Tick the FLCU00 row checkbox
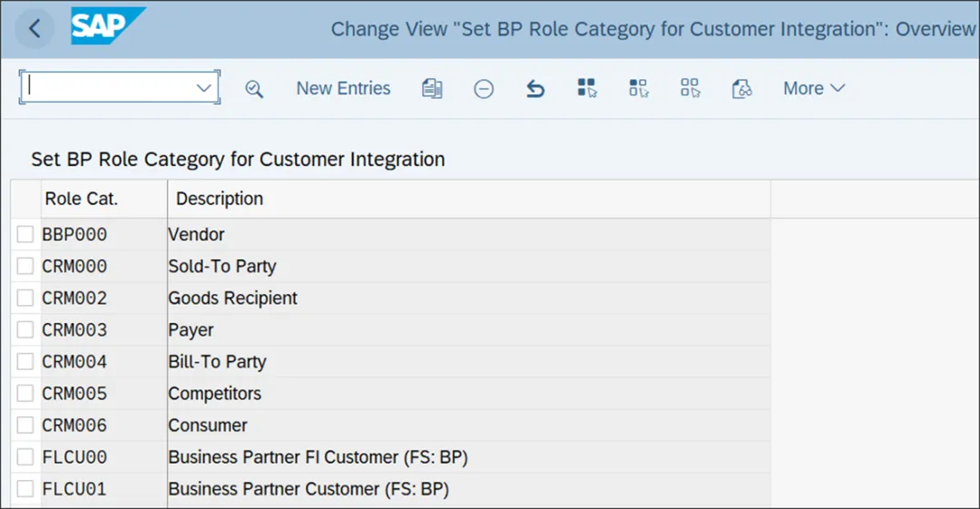Screen dimensions: 980x509 click(25, 457)
